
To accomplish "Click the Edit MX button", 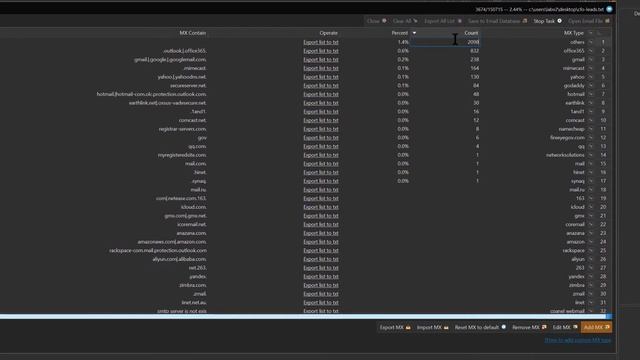I will pyautogui.click(x=565, y=327).
